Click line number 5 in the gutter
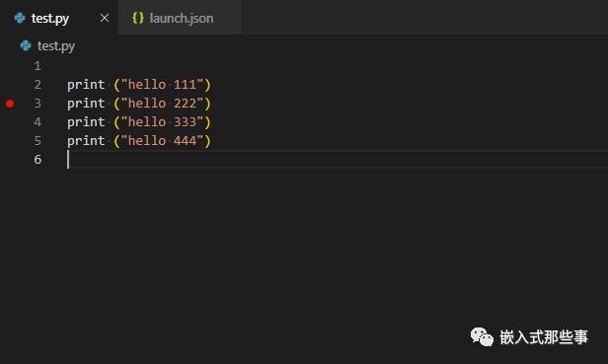This screenshot has width=608, height=364. click(x=38, y=141)
